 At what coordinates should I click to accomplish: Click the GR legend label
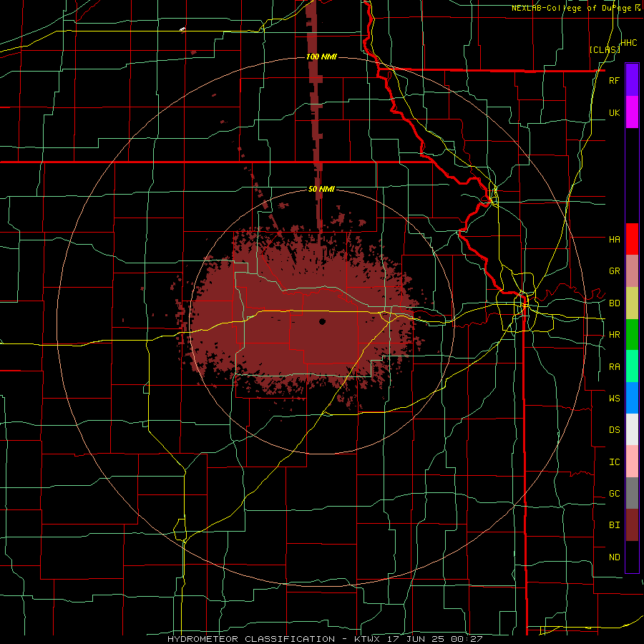tap(614, 271)
